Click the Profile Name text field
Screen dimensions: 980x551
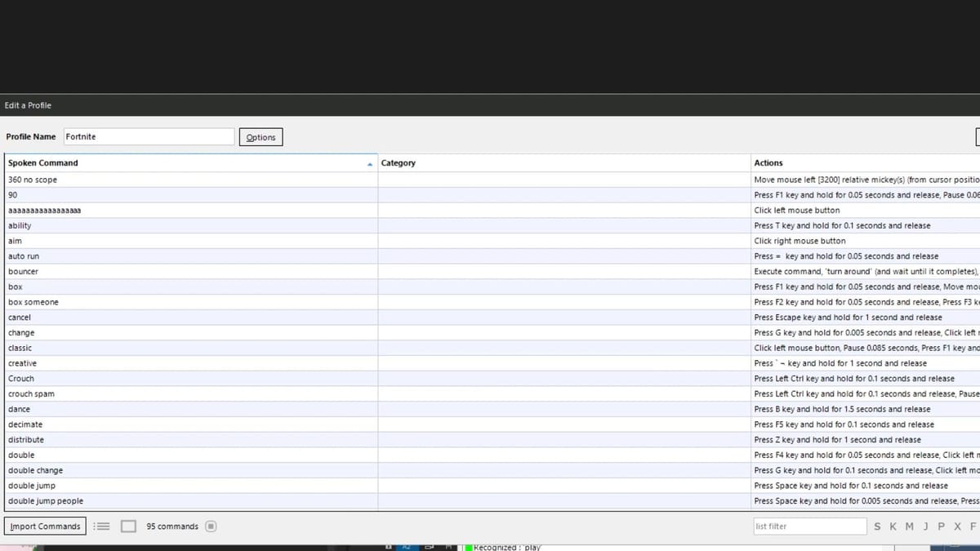tap(148, 137)
